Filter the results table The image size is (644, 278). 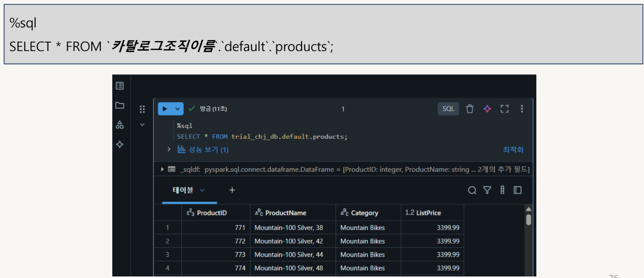pos(487,190)
